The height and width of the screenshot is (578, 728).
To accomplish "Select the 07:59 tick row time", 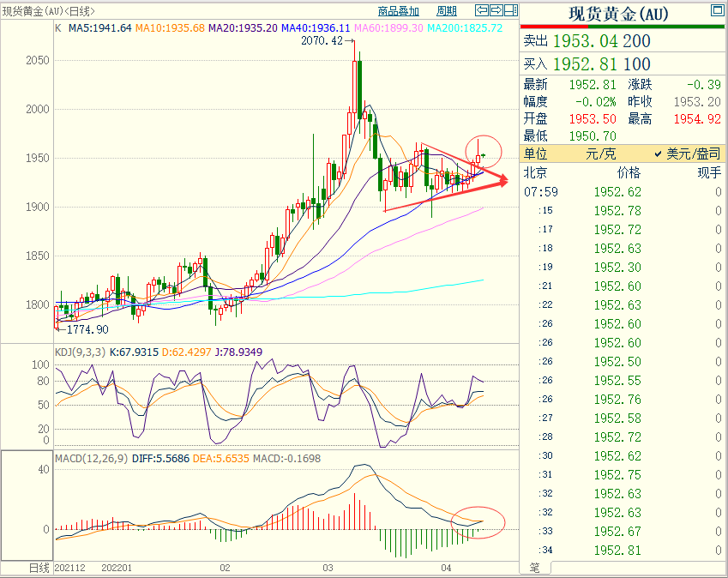I will [x=541, y=192].
